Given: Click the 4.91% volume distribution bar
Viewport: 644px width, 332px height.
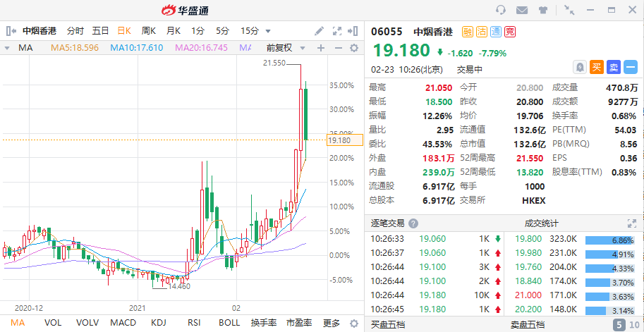Looking at the screenshot, I should (611, 253).
